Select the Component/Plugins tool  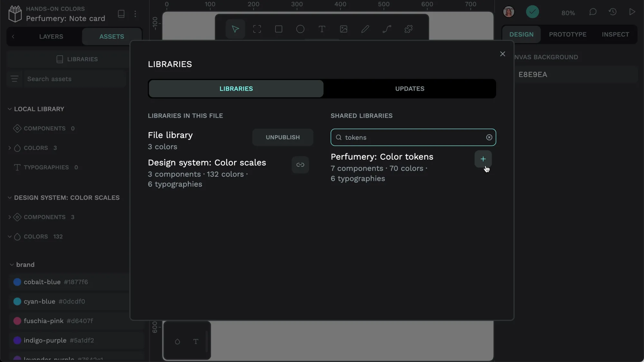pyautogui.click(x=408, y=29)
